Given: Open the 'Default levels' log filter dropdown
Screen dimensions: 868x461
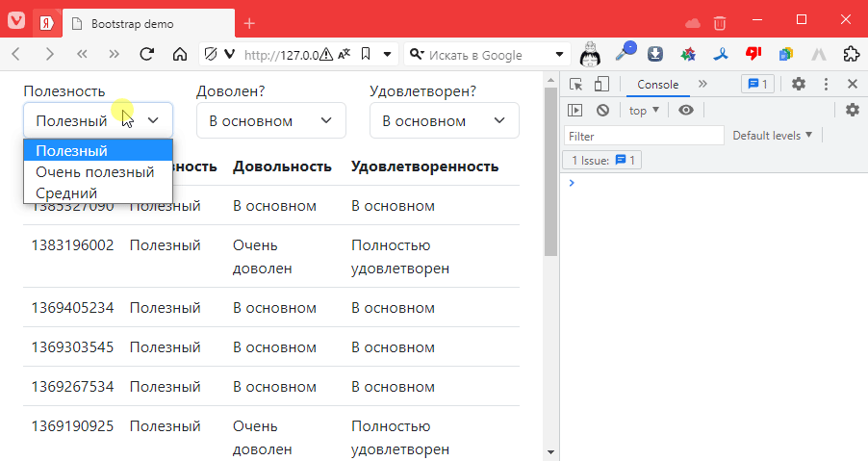Looking at the screenshot, I should click(x=772, y=136).
